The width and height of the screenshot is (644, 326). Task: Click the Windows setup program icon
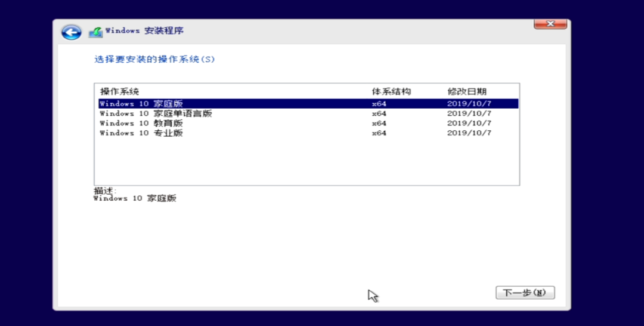click(95, 32)
